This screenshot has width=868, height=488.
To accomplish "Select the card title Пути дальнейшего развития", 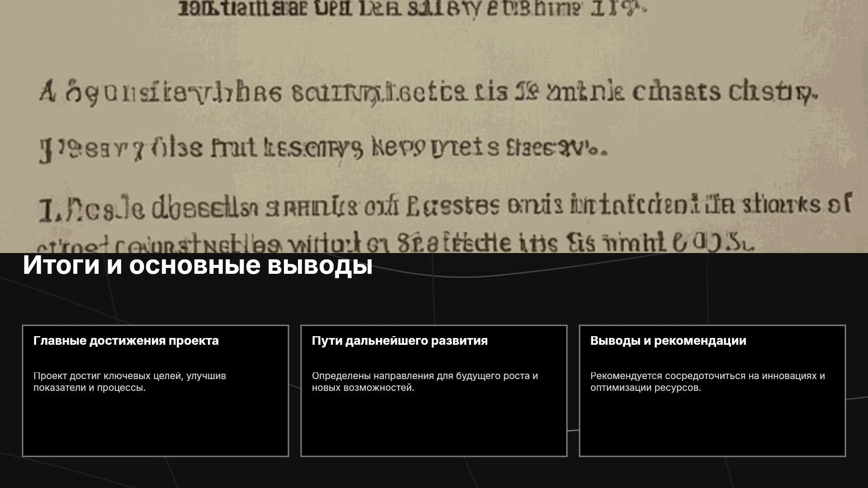I will click(x=400, y=341).
